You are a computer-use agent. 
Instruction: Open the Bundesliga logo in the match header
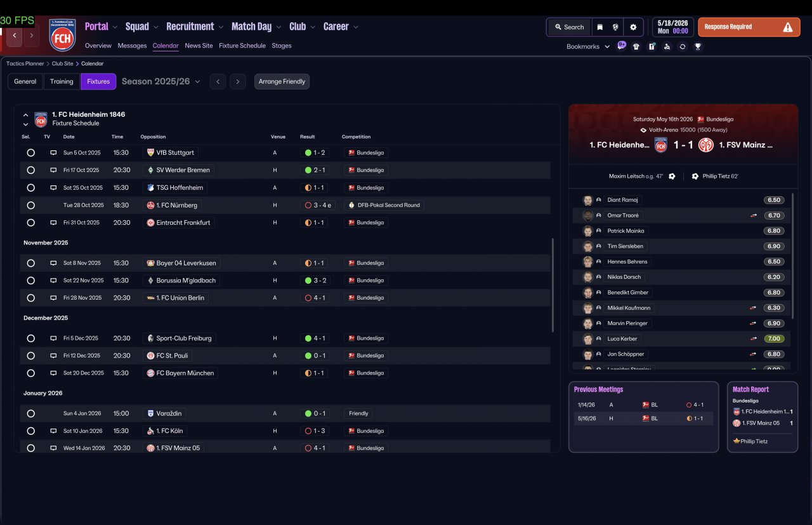coord(701,119)
